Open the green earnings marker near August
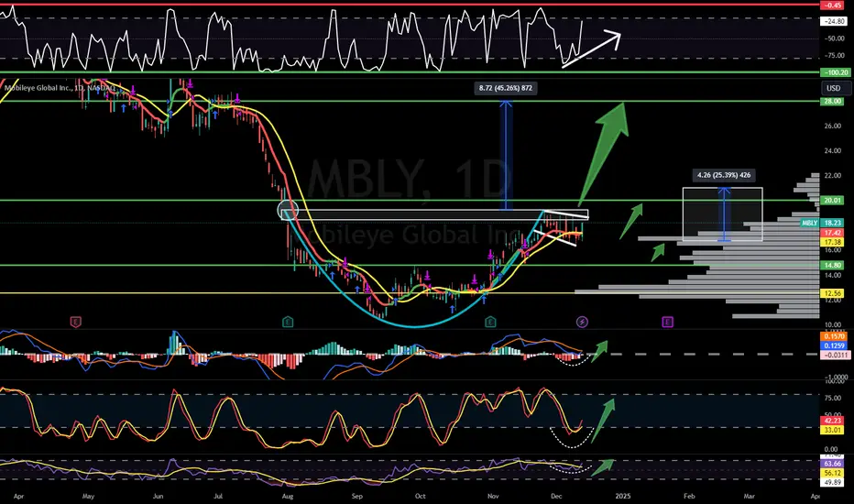Viewport: 854px width, 504px height. (288, 322)
